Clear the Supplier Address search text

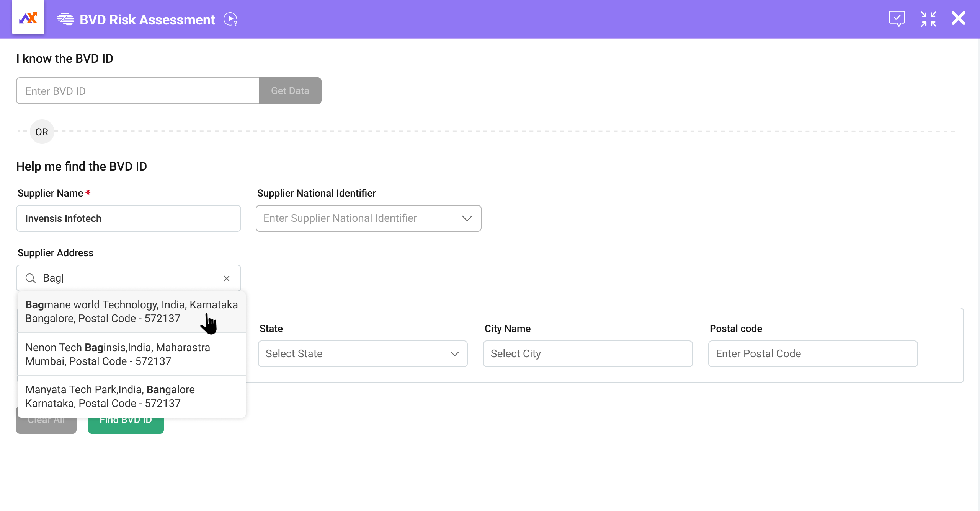227,278
